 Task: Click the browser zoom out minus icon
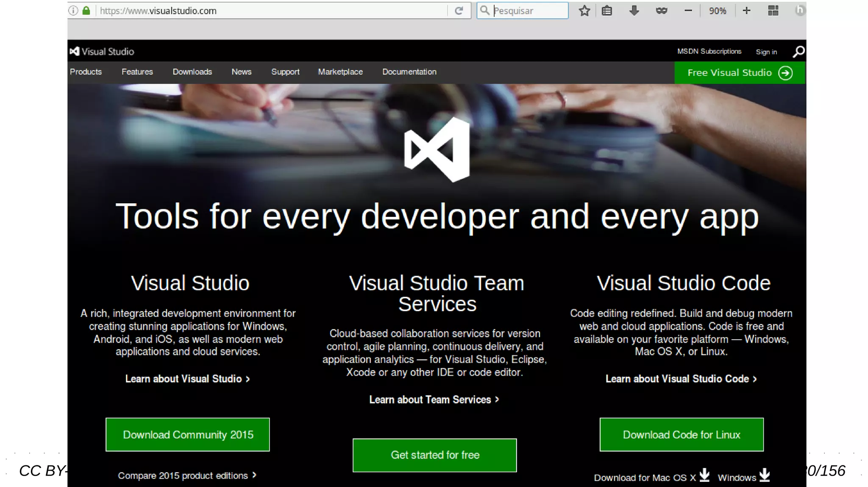[x=688, y=11]
